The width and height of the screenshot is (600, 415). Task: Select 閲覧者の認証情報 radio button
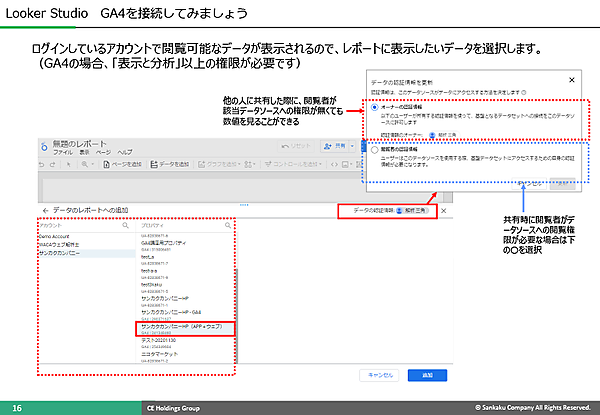[374, 148]
